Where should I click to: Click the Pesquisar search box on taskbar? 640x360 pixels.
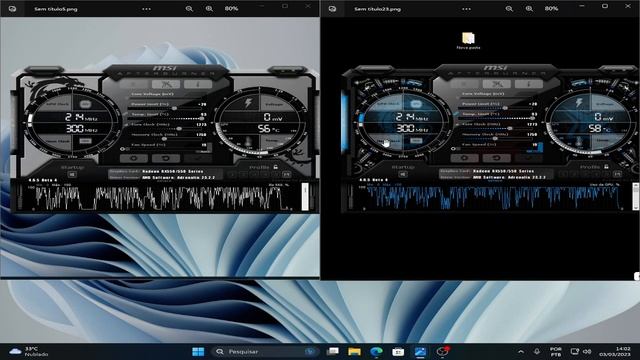265,351
